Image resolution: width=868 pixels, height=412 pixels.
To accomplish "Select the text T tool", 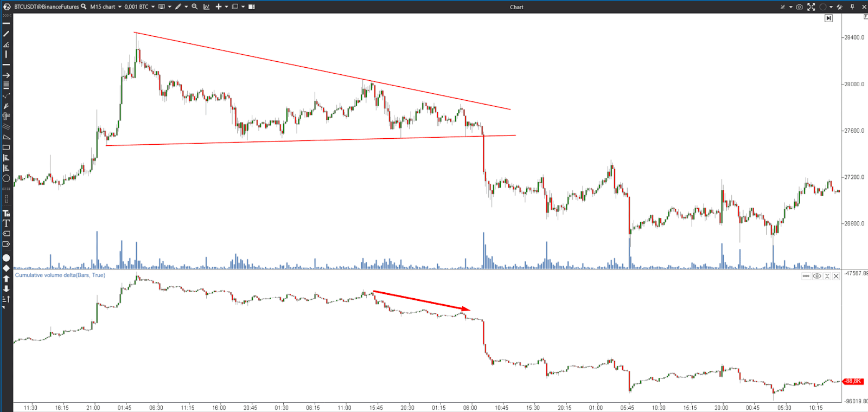I will pyautogui.click(x=7, y=223).
